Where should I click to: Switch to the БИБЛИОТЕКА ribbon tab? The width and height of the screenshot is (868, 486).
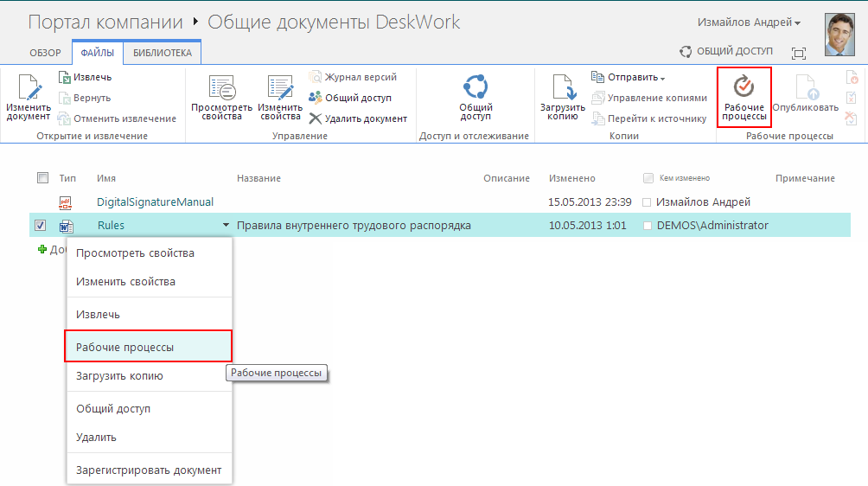163,53
